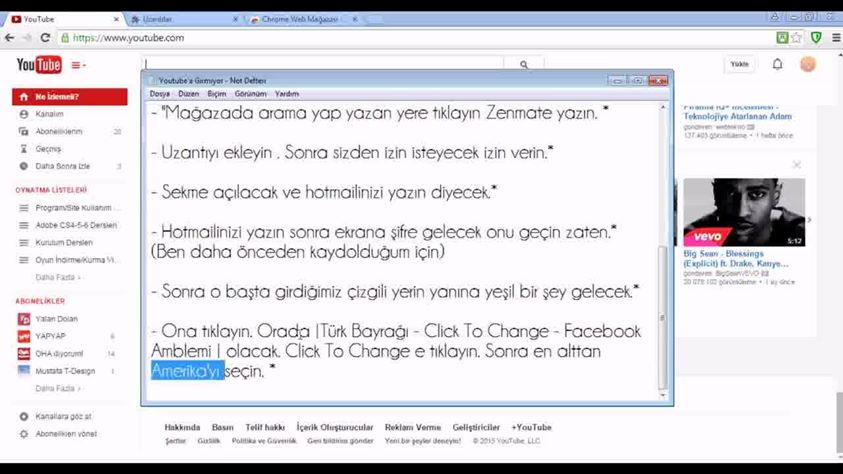This screenshot has height=474, width=843.
Task: Click the +YouTube footer link
Action: pos(531,427)
